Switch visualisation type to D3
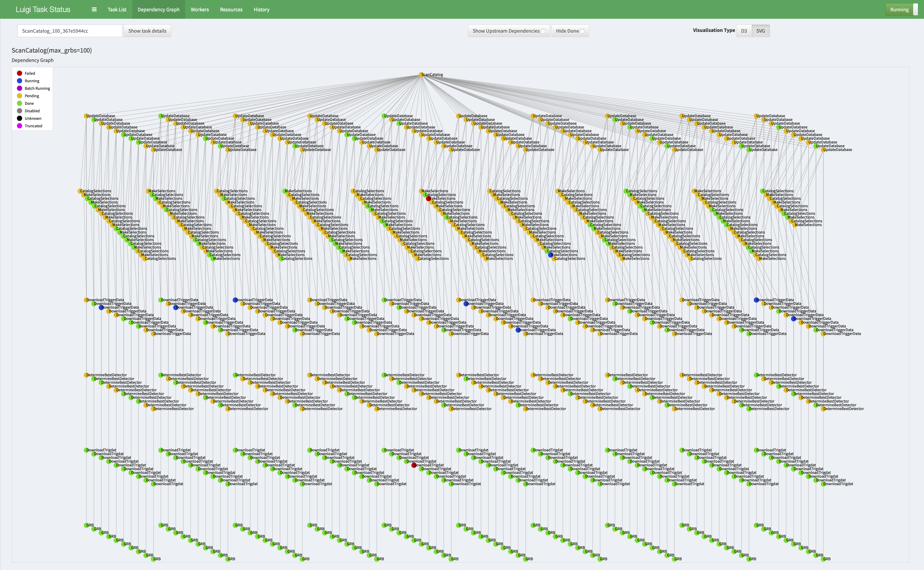924x570 pixels. (x=744, y=31)
